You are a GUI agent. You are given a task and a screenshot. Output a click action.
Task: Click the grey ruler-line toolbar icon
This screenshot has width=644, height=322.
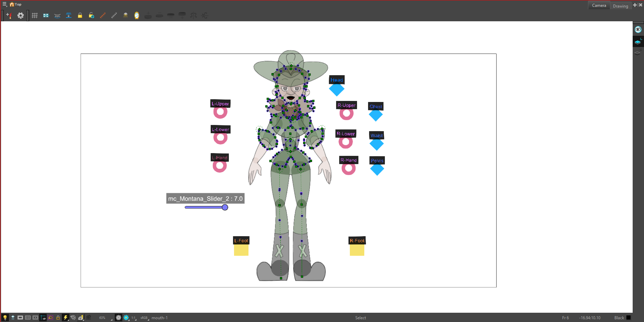[x=114, y=15]
